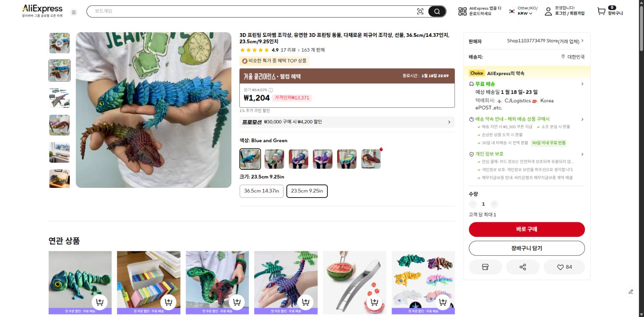The image size is (644, 317).
Task: Click the search magnifier button
Action: pyautogui.click(x=436, y=12)
